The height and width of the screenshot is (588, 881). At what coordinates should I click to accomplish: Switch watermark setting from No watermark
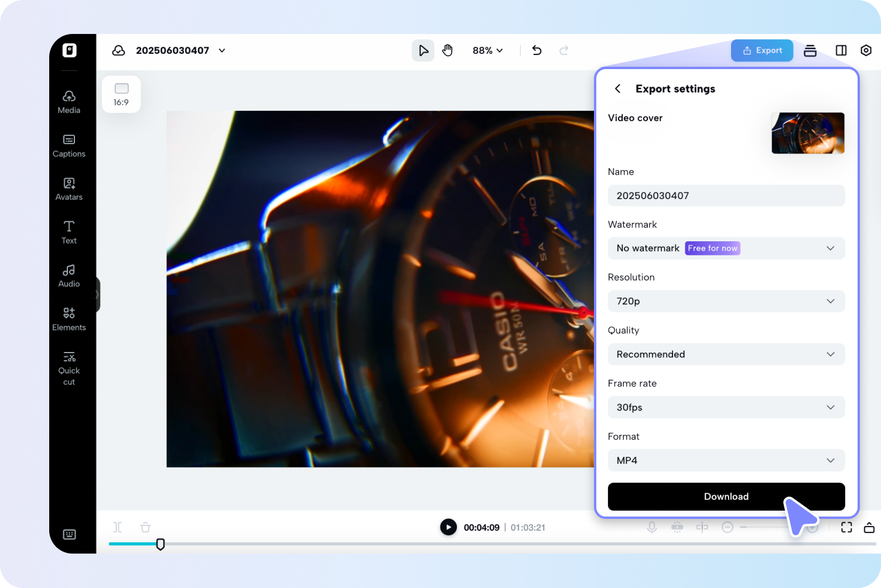(726, 248)
